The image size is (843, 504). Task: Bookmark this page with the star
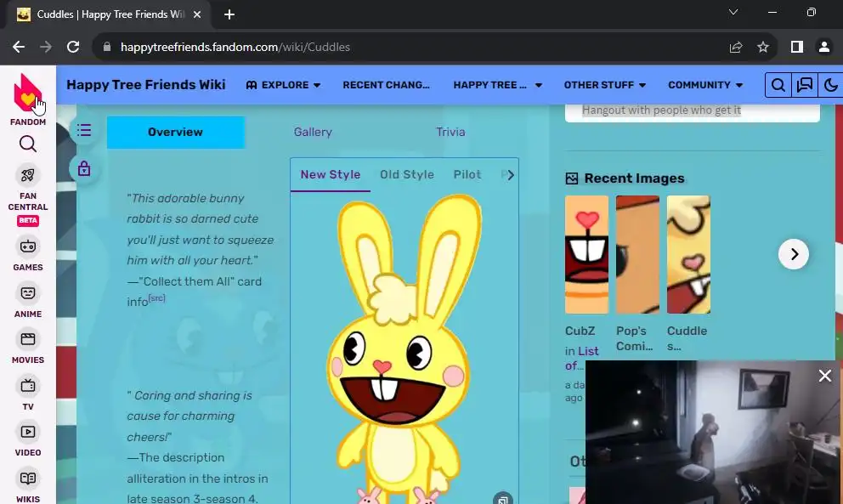click(763, 47)
